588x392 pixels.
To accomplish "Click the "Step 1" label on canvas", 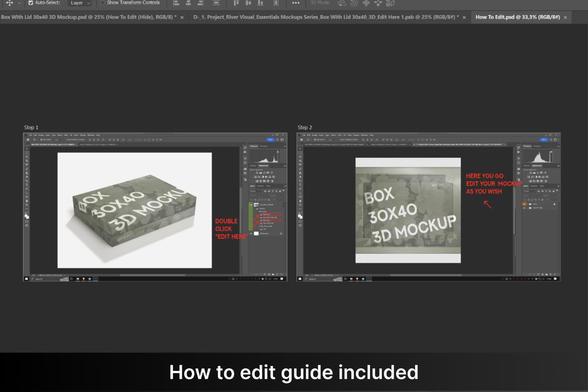I will click(x=31, y=128).
